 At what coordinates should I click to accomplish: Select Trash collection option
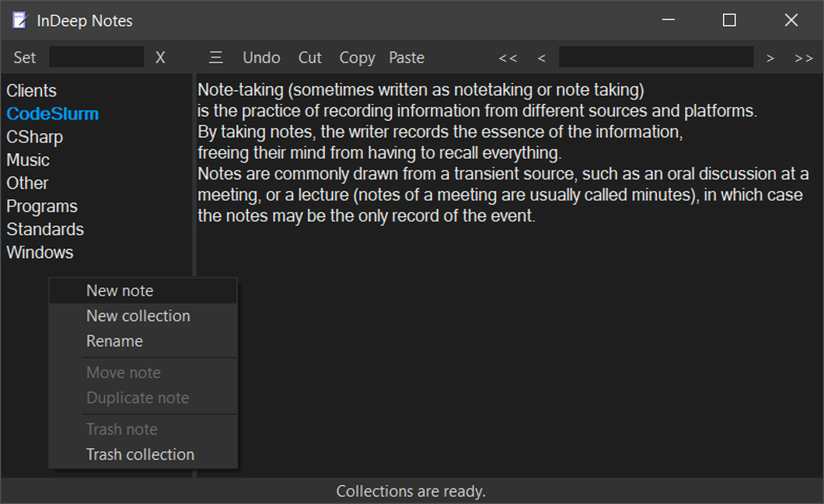[140, 454]
